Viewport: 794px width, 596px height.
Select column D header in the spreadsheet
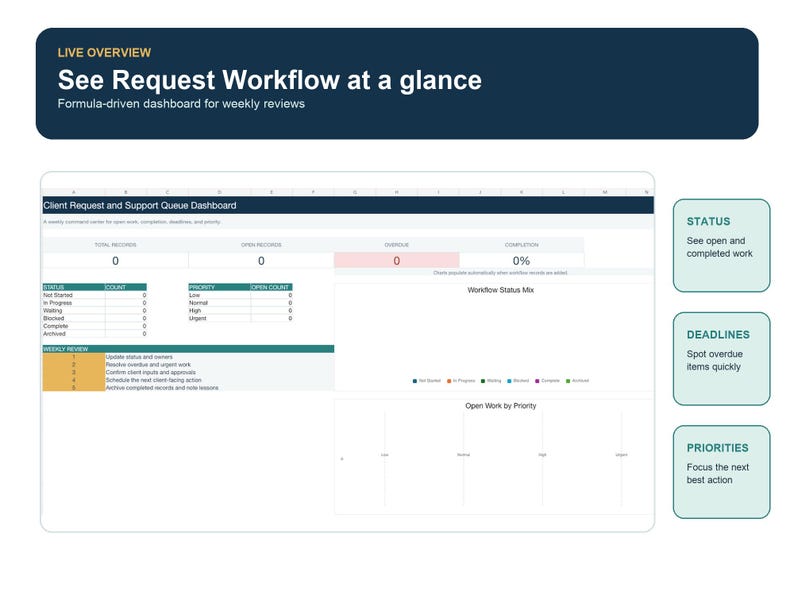pyautogui.click(x=219, y=192)
